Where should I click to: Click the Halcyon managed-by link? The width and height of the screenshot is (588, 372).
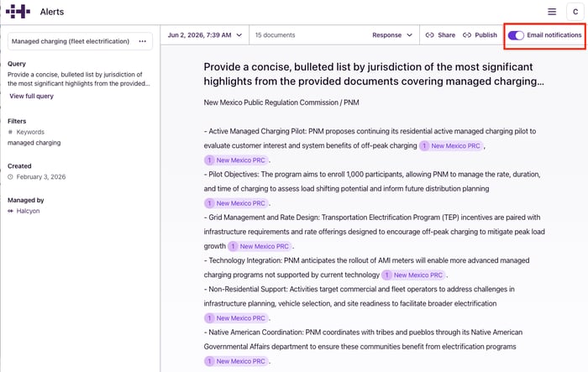tap(28, 211)
